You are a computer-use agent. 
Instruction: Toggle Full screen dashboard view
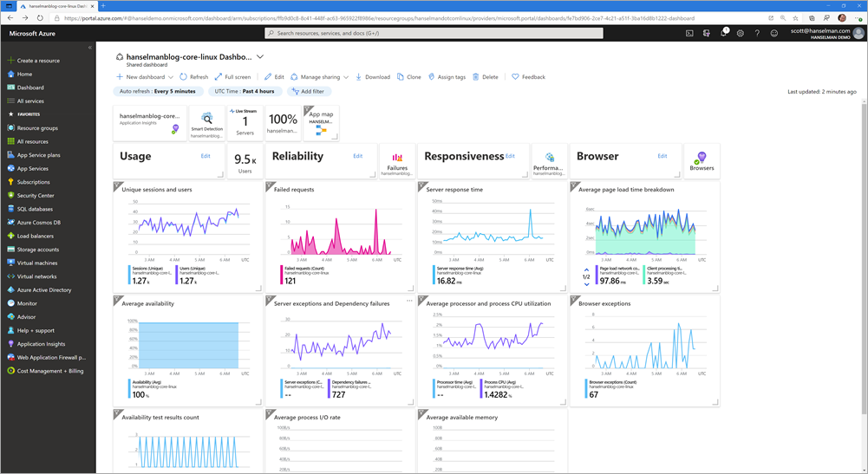click(x=232, y=77)
